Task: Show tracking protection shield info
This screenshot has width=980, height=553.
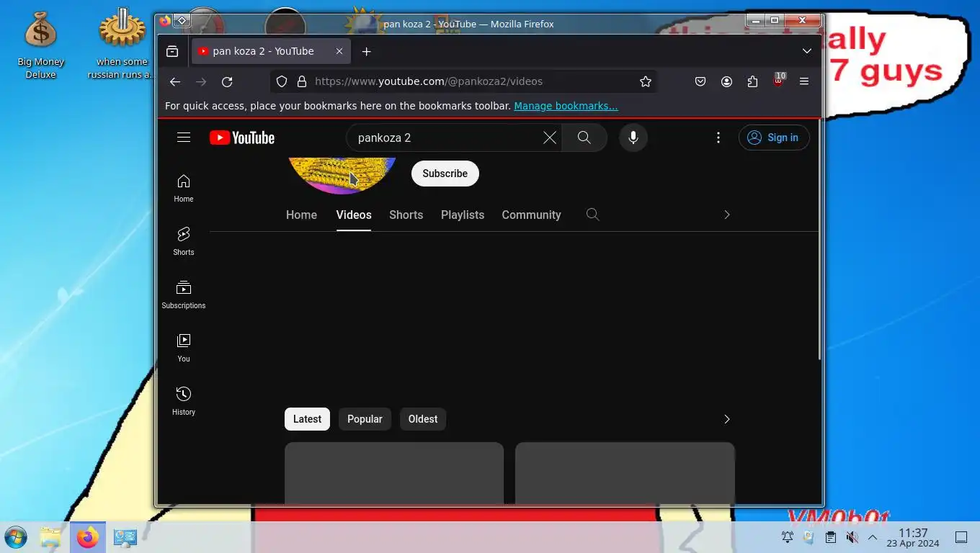Action: [x=282, y=81]
